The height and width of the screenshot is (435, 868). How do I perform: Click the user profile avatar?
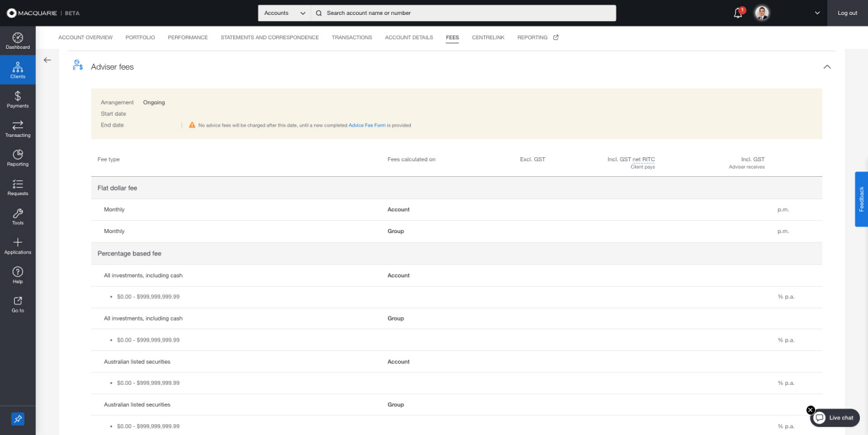click(762, 13)
